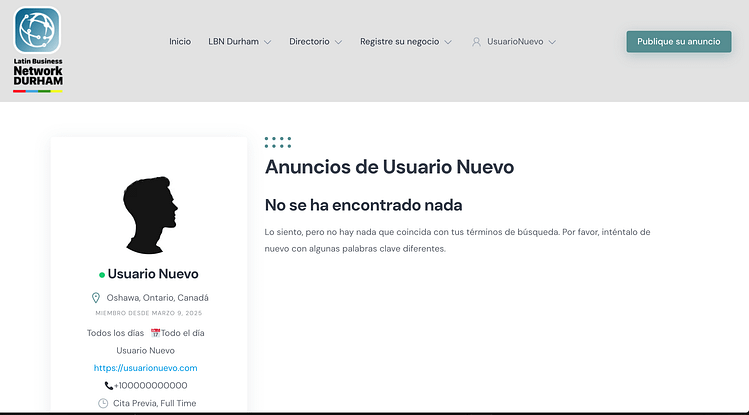The width and height of the screenshot is (749, 415).
Task: Click the profile silhouette avatar image
Action: click(149, 214)
